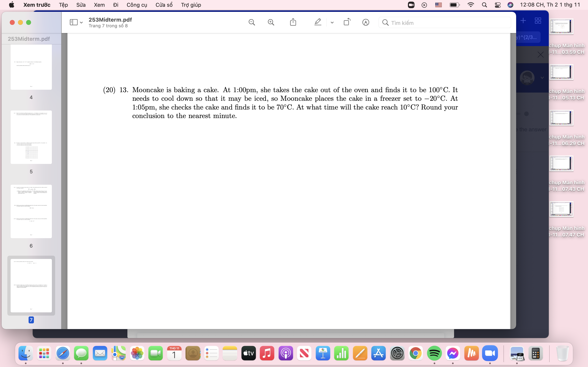This screenshot has height=367, width=588.
Task: Open Spotify from the Dock
Action: tap(435, 353)
